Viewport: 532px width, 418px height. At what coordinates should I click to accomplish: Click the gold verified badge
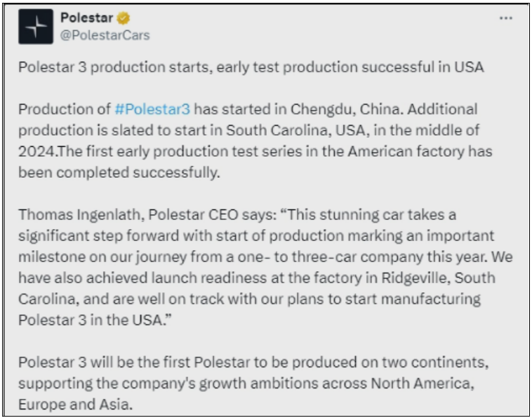[123, 18]
